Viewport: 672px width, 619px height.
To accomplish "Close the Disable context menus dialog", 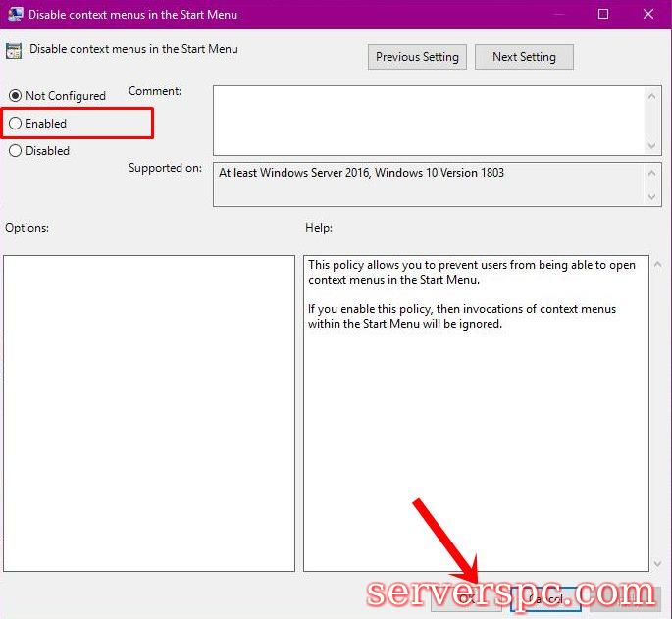I will 648,15.
